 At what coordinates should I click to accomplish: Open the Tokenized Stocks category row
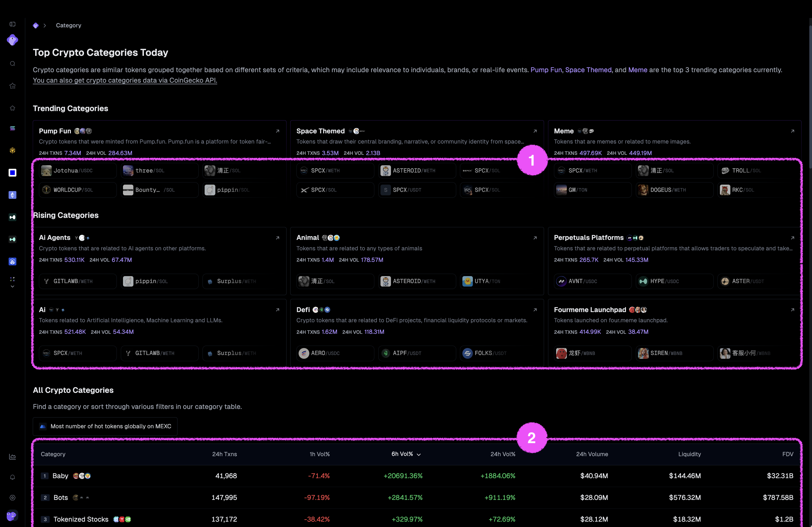click(x=417, y=519)
